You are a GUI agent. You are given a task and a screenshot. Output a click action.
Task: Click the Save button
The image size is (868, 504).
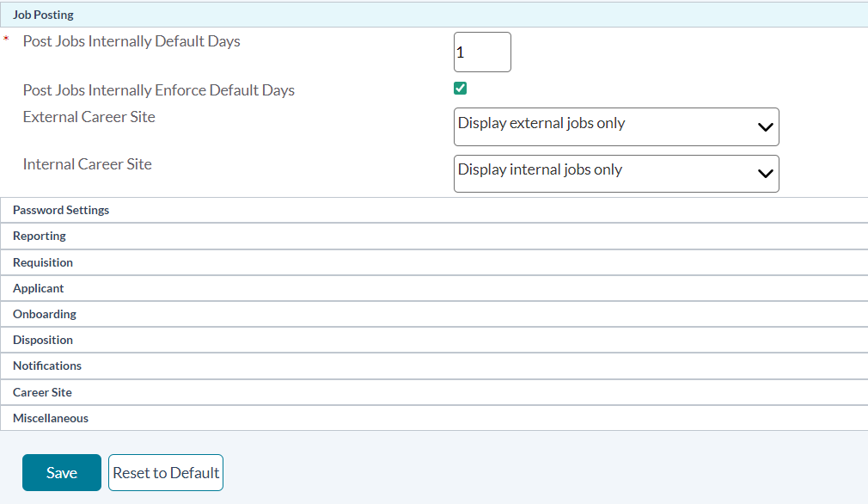click(62, 473)
